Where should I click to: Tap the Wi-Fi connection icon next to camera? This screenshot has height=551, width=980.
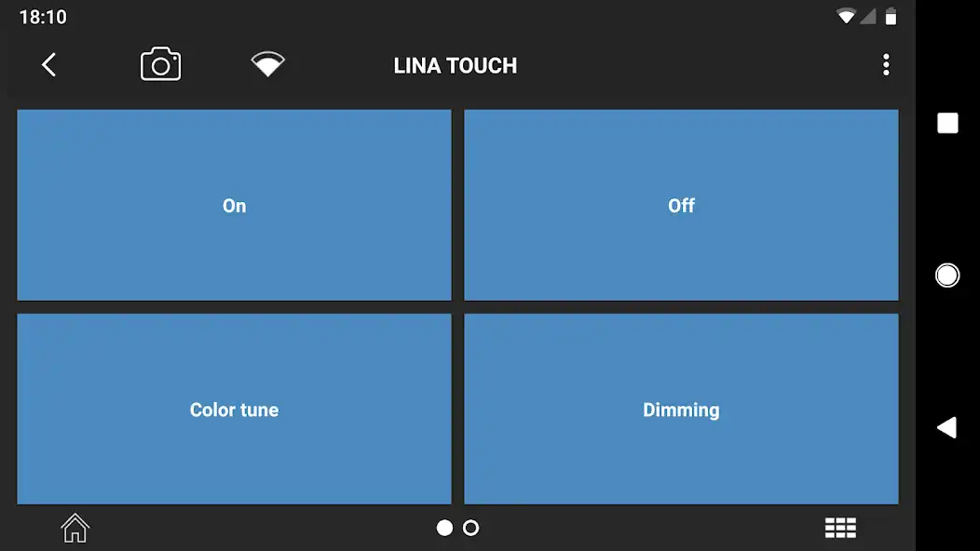click(x=267, y=63)
